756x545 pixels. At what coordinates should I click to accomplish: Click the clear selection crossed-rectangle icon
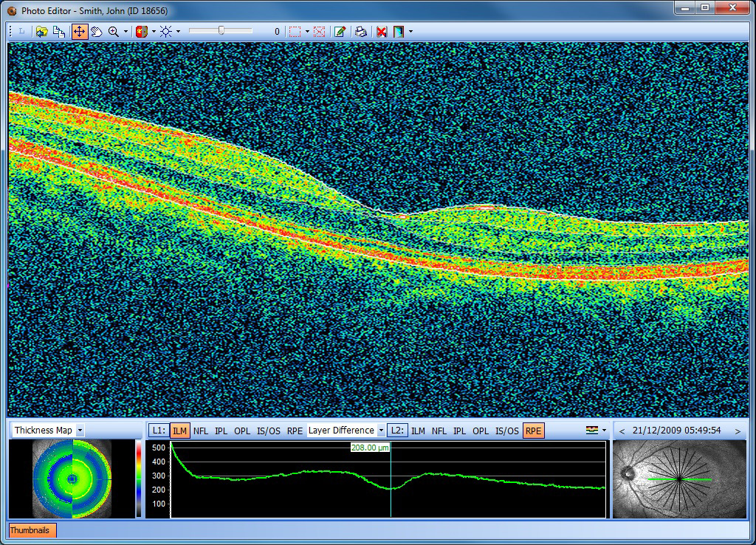tap(319, 32)
